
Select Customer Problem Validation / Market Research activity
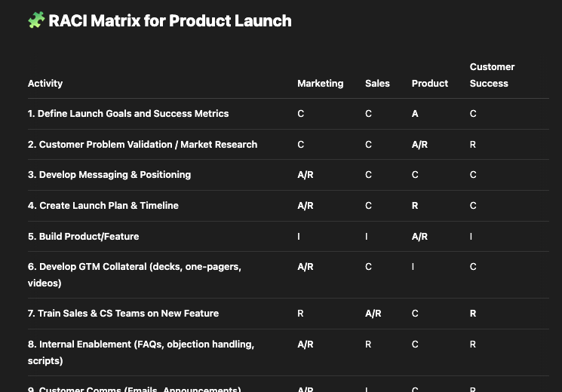pyautogui.click(x=143, y=145)
